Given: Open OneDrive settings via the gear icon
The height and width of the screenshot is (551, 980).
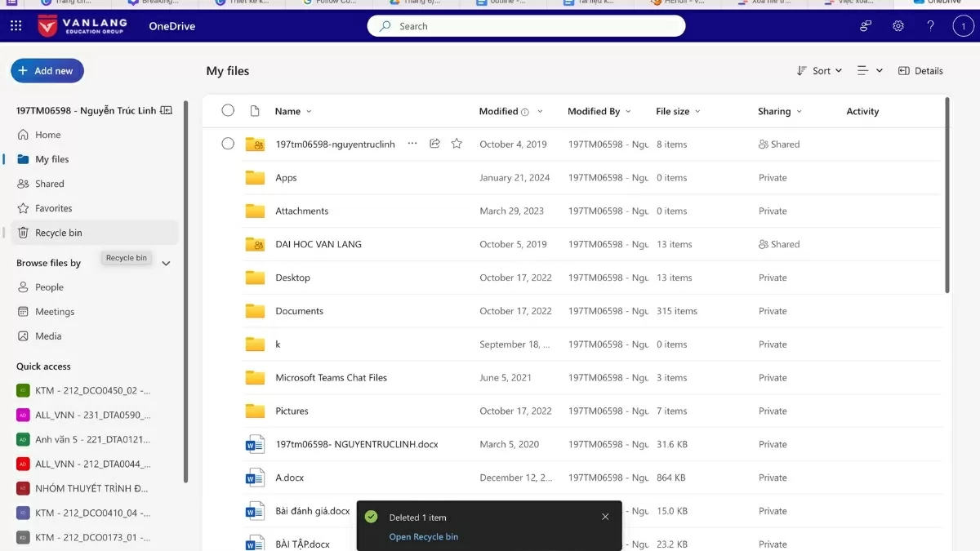Looking at the screenshot, I should point(898,25).
